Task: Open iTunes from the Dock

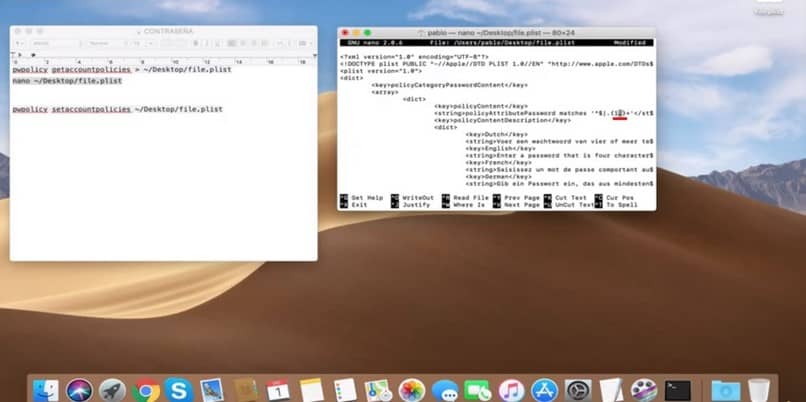Action: [511, 391]
